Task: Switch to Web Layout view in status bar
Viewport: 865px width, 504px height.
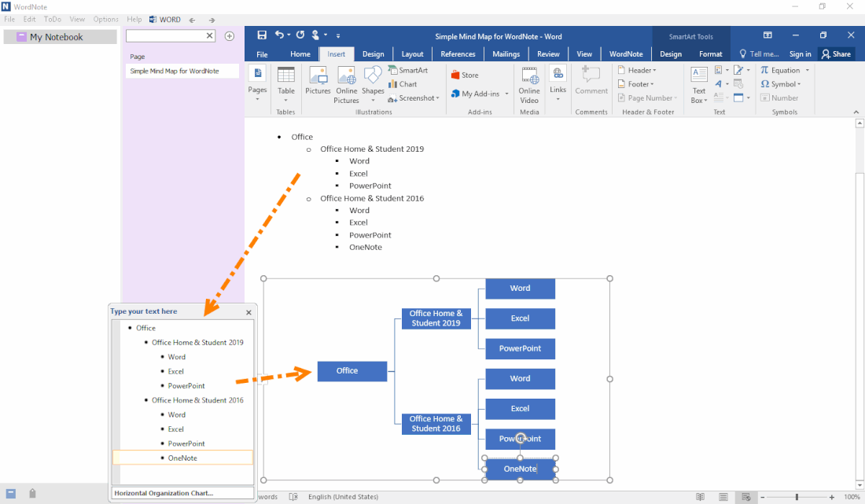Action: coord(745,497)
